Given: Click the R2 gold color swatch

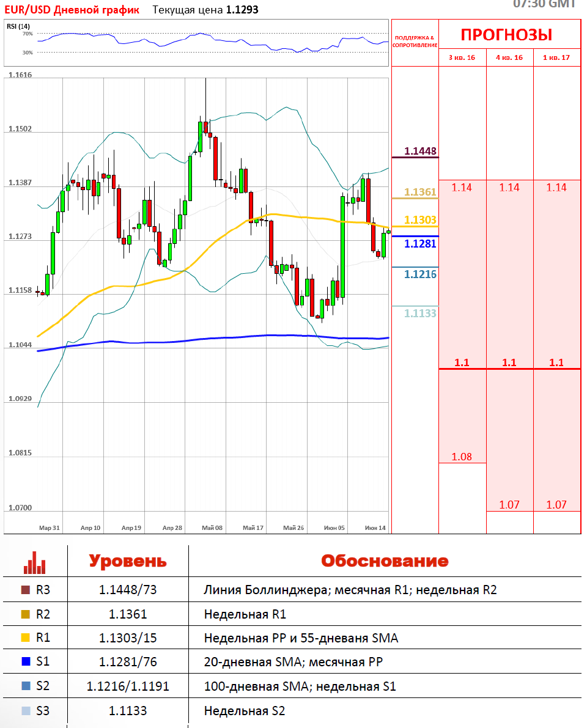Looking at the screenshot, I should (26, 614).
